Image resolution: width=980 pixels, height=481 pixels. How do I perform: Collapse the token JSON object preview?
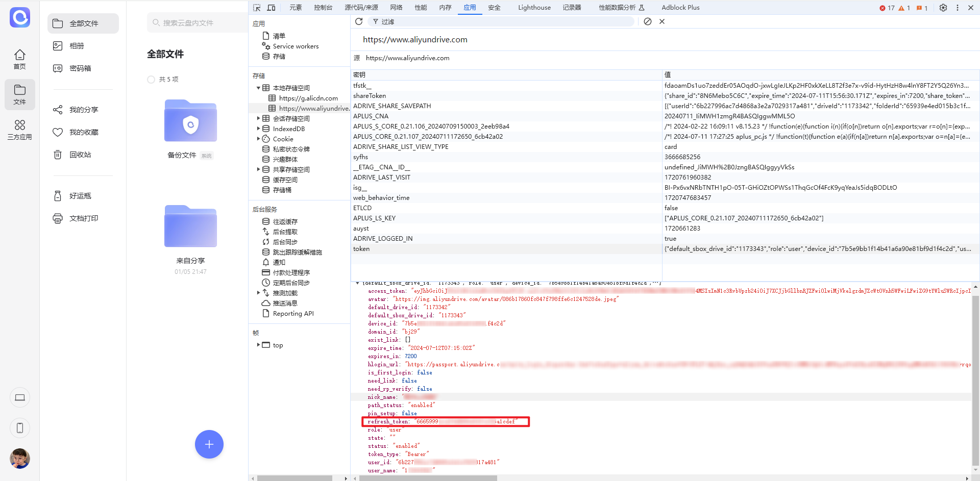[x=358, y=283]
